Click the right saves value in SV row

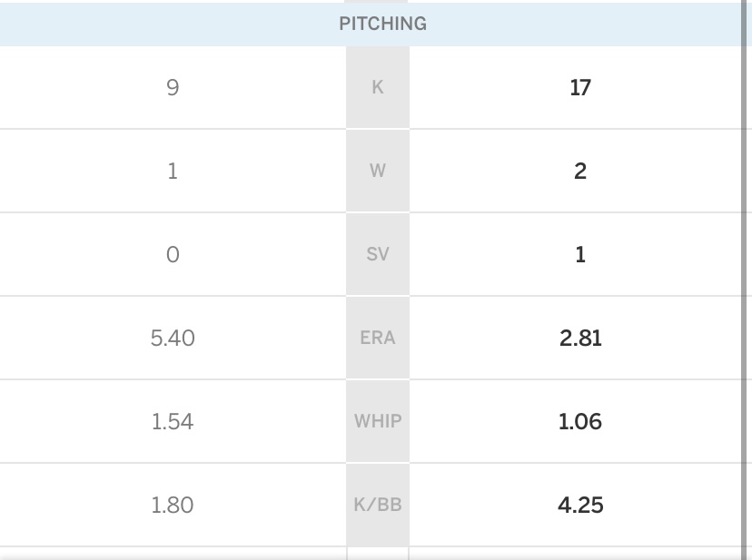click(x=580, y=255)
